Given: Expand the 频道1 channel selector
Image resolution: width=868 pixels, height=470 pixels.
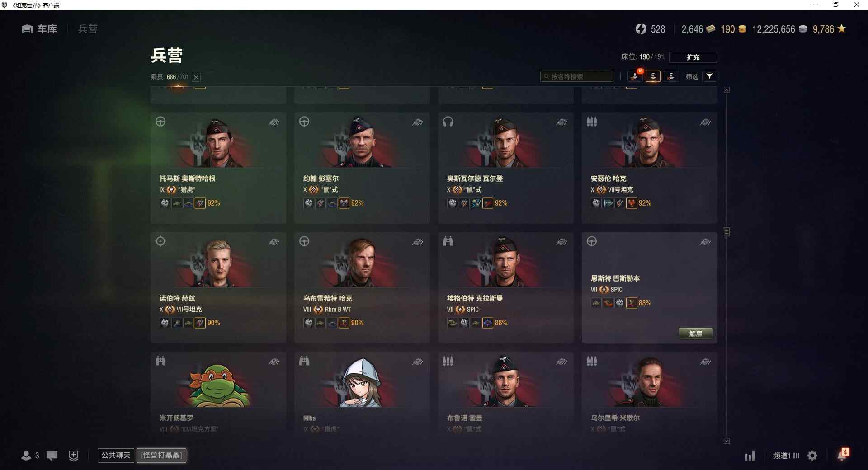Looking at the screenshot, I should tap(786, 456).
